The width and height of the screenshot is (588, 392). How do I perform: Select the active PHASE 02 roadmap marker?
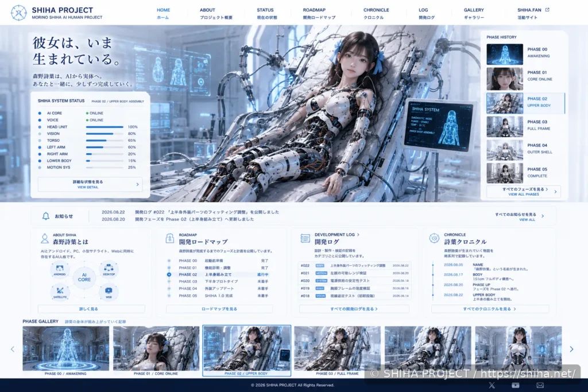pyautogui.click(x=169, y=275)
